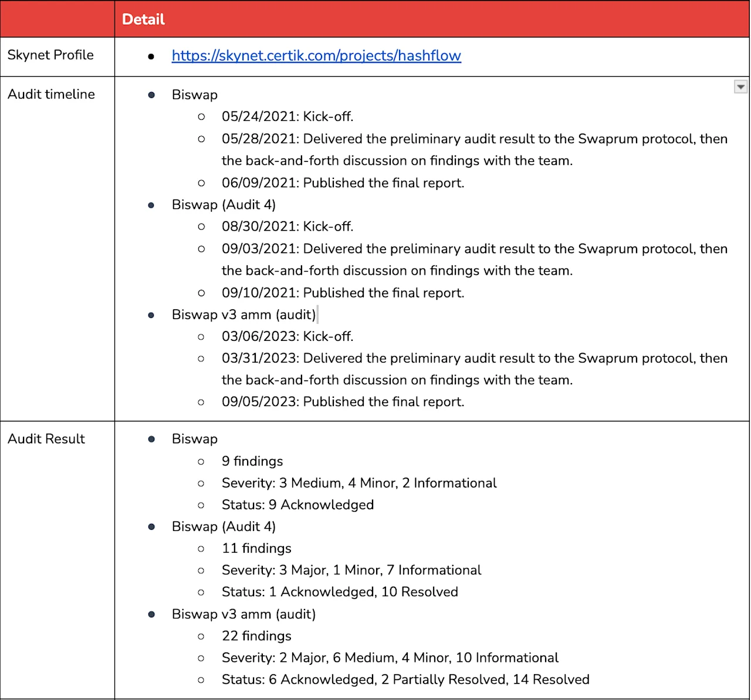The image size is (751, 700).
Task: Click the "05/28/2021: Delivered the preliminary audit" line
Action: point(475,139)
